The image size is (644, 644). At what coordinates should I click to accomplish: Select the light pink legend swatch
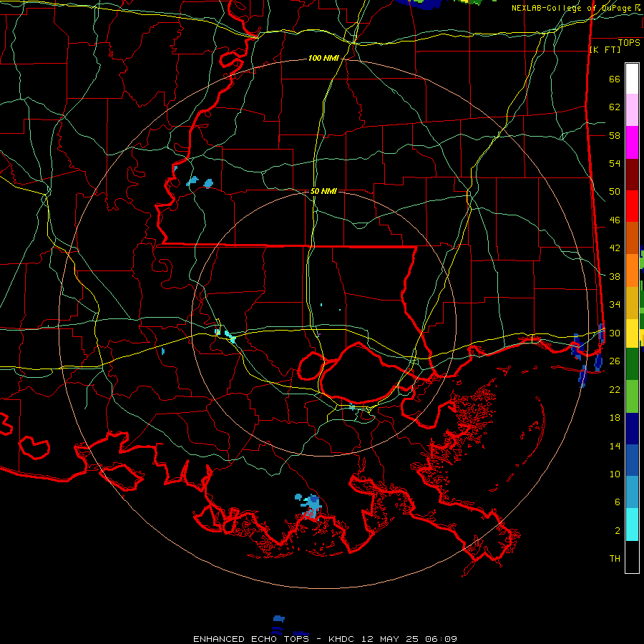632,110
